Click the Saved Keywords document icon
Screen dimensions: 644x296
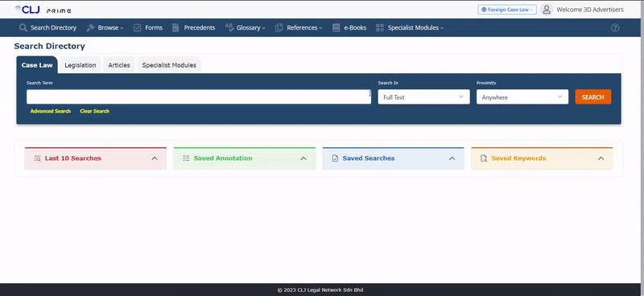click(x=484, y=158)
